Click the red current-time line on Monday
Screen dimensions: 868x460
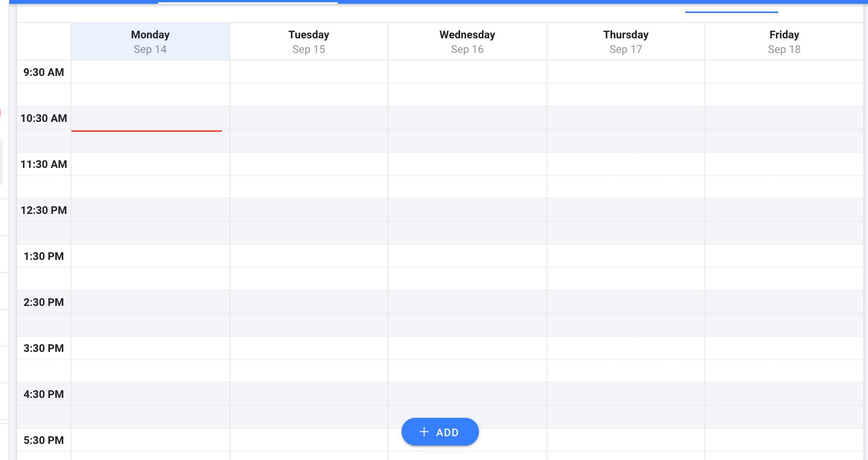pyautogui.click(x=146, y=131)
